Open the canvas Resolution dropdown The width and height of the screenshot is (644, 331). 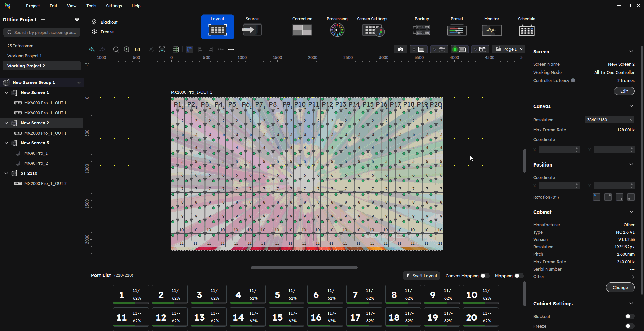point(609,120)
